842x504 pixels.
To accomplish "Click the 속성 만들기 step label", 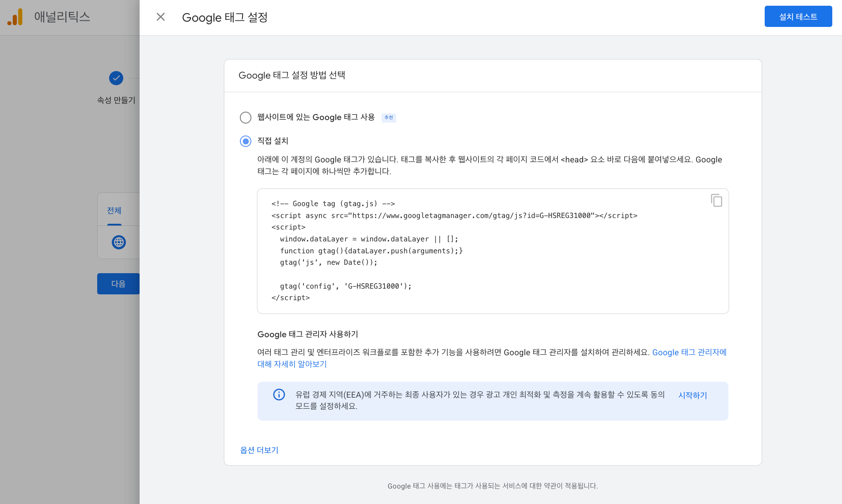I will coord(116,100).
